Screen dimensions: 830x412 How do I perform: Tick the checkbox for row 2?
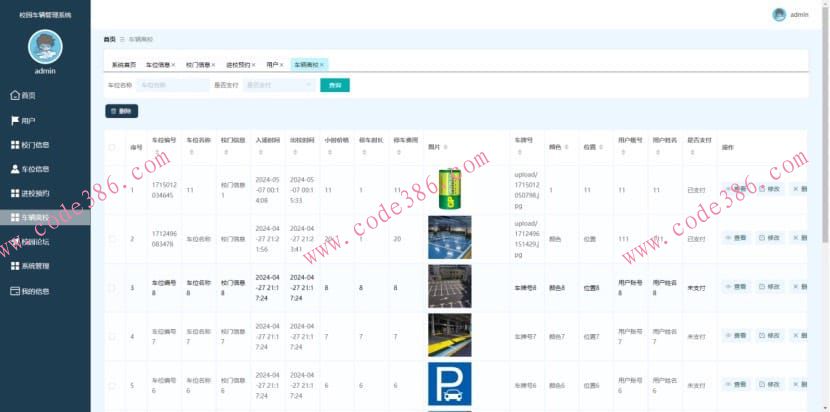(112, 239)
